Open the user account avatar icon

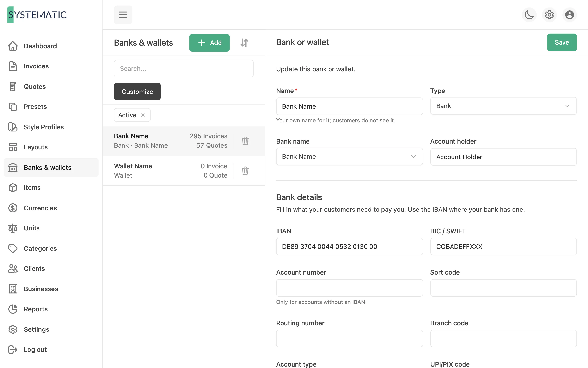(569, 15)
